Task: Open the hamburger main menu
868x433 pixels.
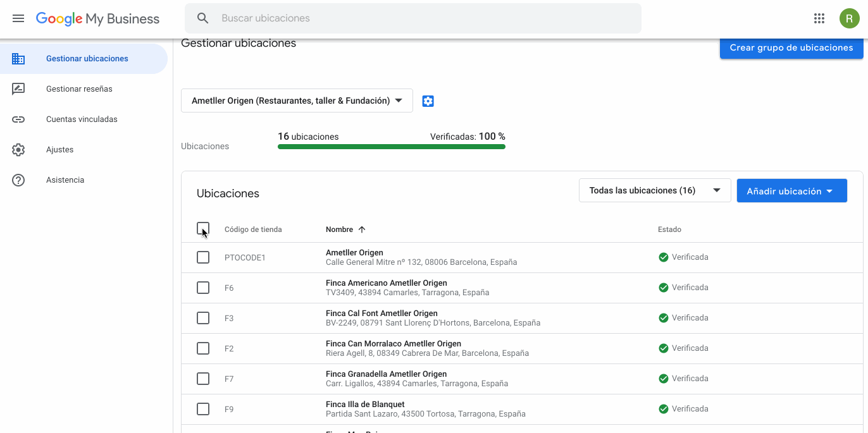Action: [18, 18]
